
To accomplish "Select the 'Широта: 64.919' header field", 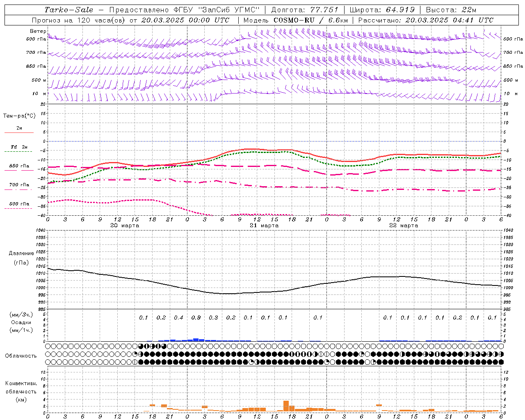I will coord(382,10).
